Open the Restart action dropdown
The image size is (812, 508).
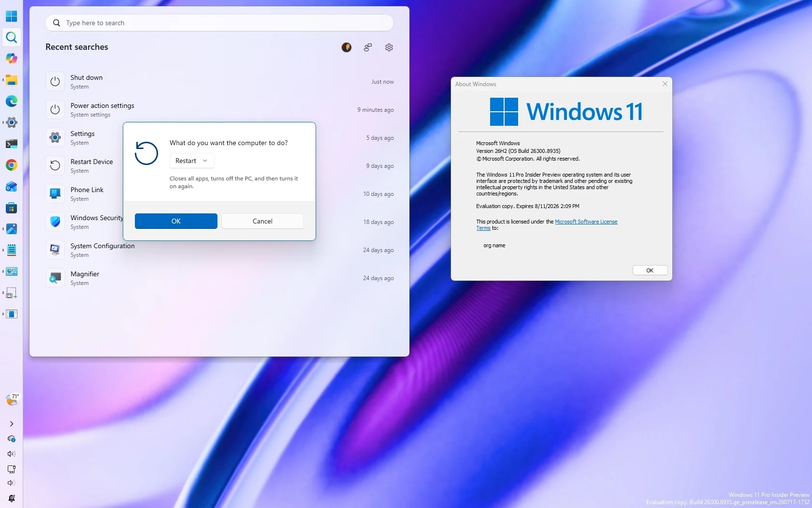(192, 161)
